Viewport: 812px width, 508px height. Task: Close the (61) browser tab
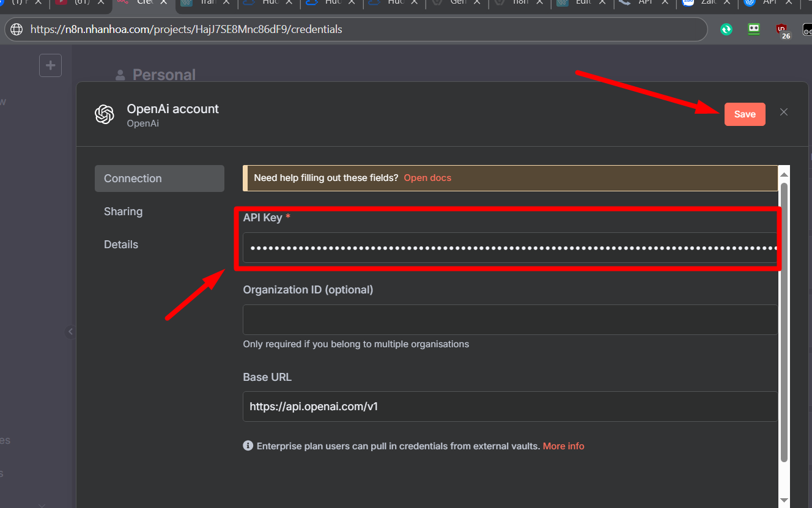click(101, 2)
